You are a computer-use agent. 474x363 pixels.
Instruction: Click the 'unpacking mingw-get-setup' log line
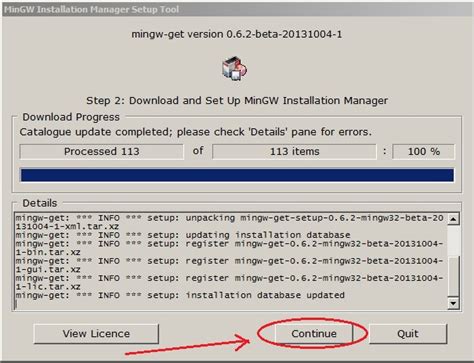(229, 222)
